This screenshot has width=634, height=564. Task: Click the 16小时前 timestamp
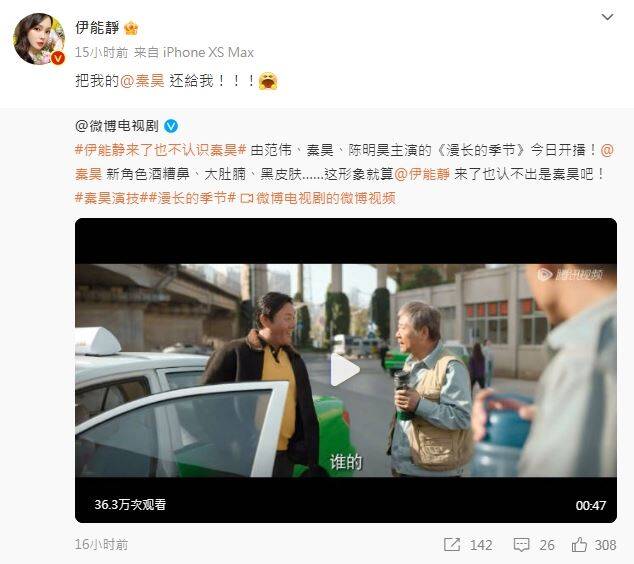101,545
